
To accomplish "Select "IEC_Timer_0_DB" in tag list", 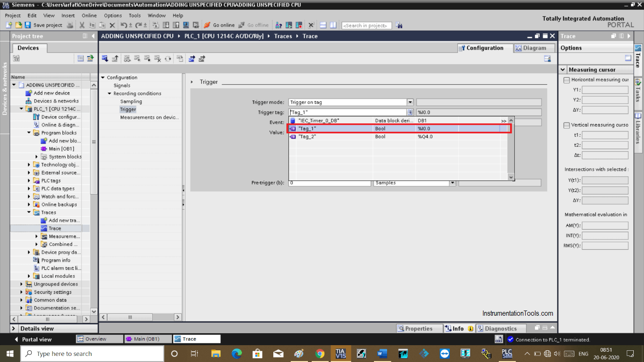I will tap(398, 121).
